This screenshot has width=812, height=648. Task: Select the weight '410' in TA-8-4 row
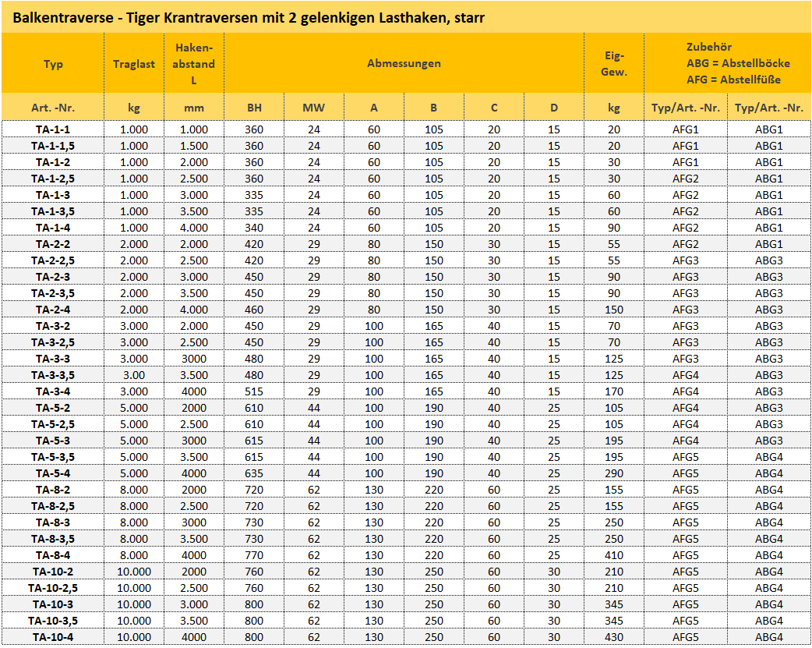pyautogui.click(x=614, y=555)
